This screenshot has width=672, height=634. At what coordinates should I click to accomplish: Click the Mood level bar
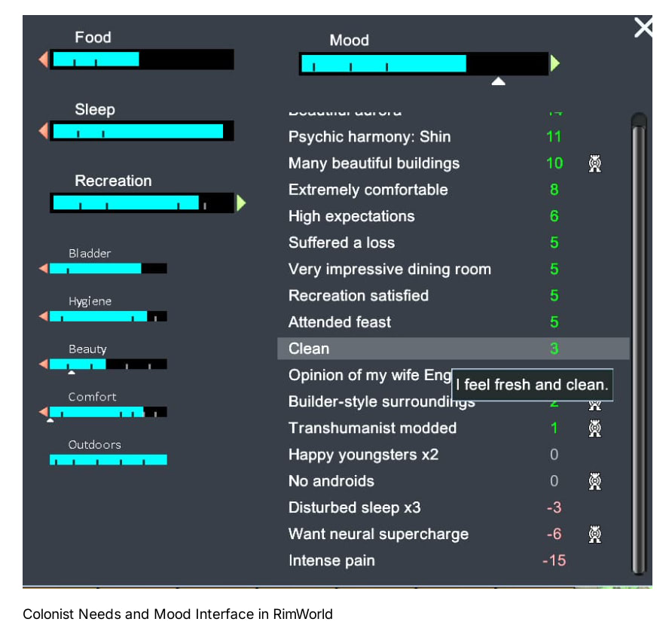coord(423,64)
